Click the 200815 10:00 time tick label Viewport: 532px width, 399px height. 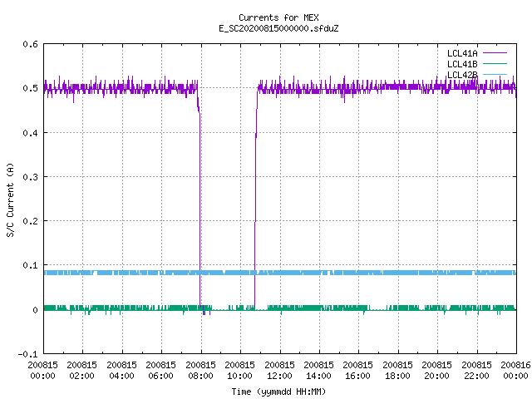click(x=239, y=370)
